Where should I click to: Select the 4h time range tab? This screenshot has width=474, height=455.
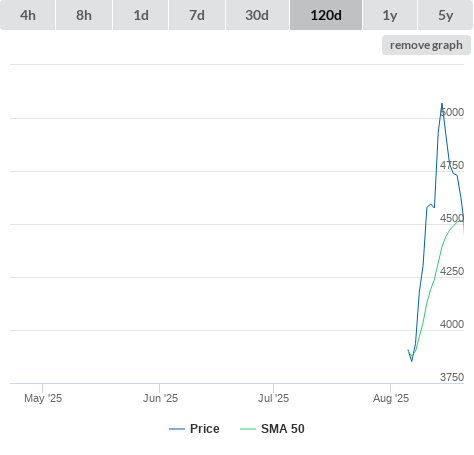click(27, 15)
